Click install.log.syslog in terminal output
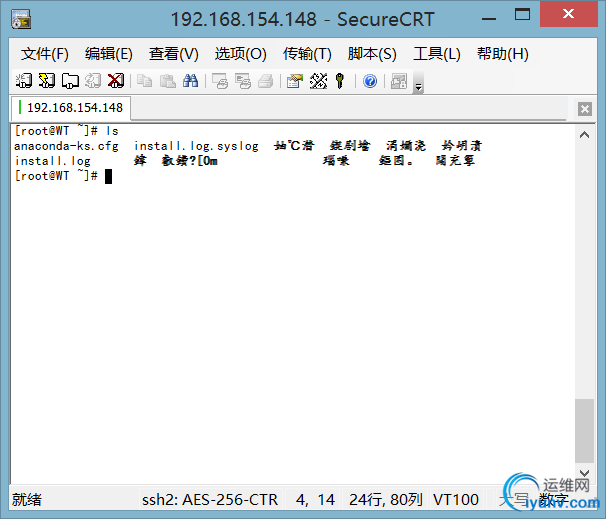606x519 pixels. [196, 146]
